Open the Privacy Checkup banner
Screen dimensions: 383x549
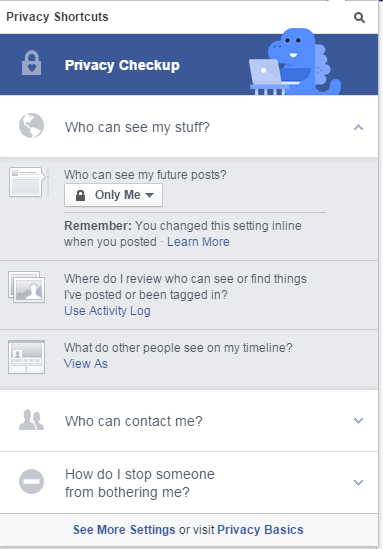pos(189,64)
